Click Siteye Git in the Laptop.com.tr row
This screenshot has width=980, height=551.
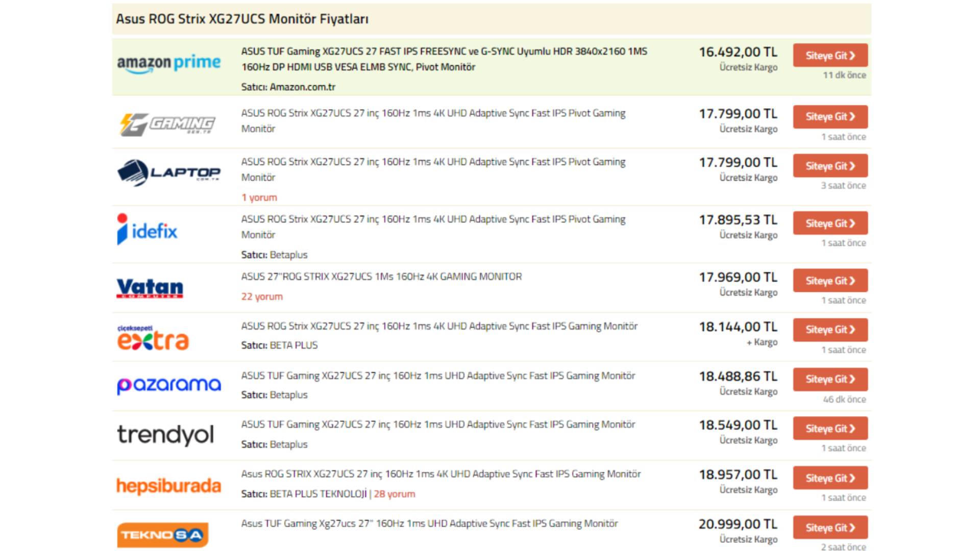[830, 166]
